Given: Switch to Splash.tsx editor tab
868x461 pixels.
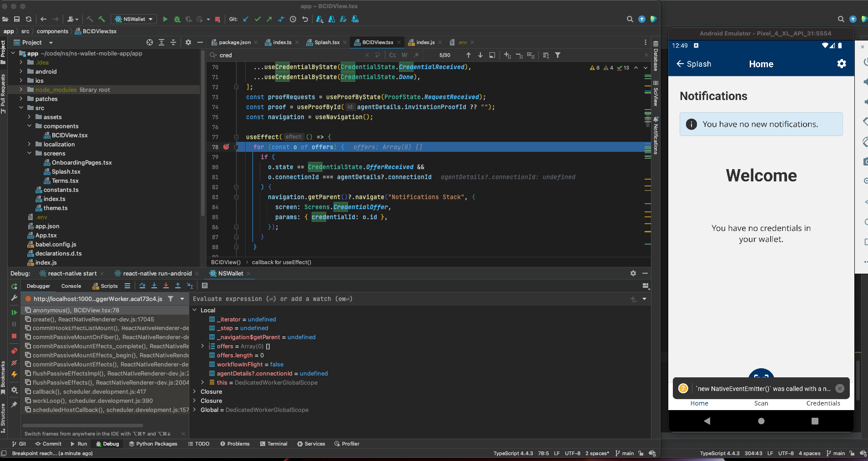Looking at the screenshot, I should (x=327, y=42).
